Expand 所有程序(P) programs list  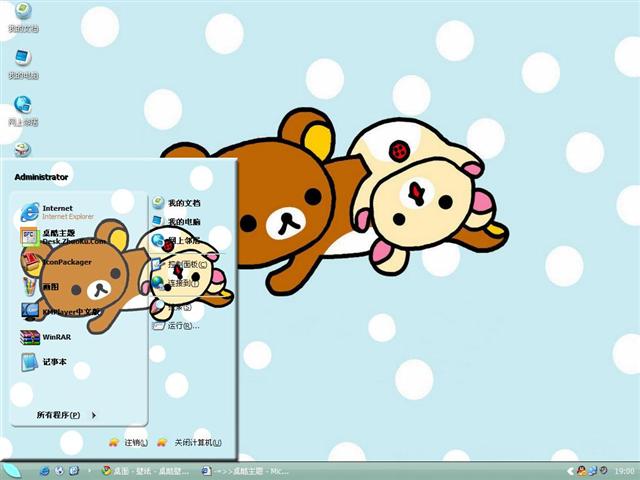tap(66, 415)
